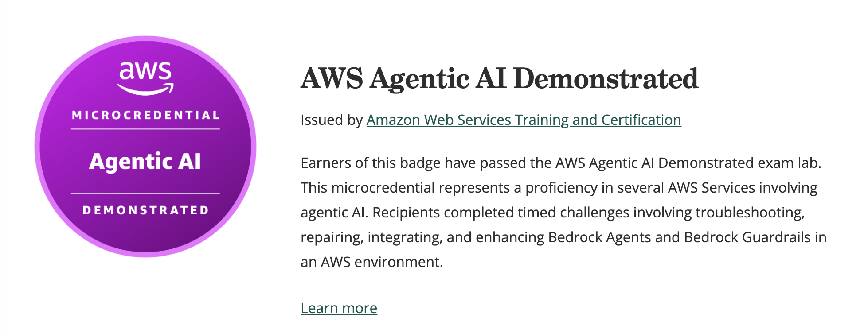Image resolution: width=868 pixels, height=333 pixels.
Task: Click the "an AWS environment." closing text
Action: pyautogui.click(x=371, y=262)
